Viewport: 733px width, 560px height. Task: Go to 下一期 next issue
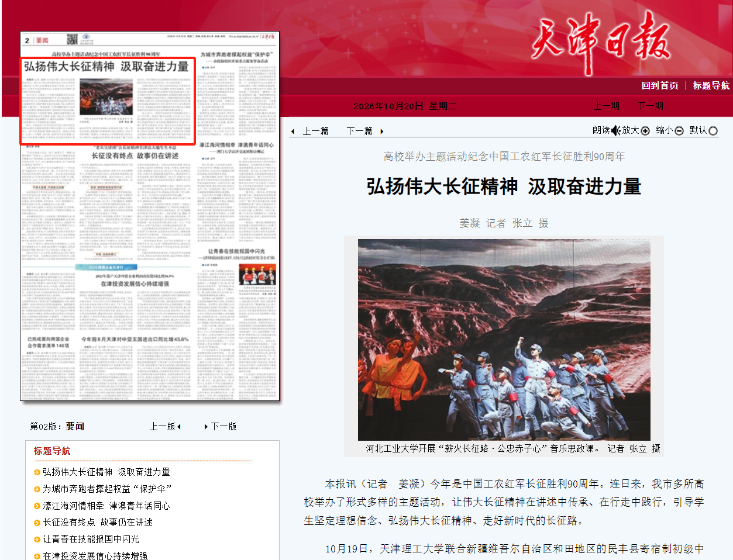point(650,106)
